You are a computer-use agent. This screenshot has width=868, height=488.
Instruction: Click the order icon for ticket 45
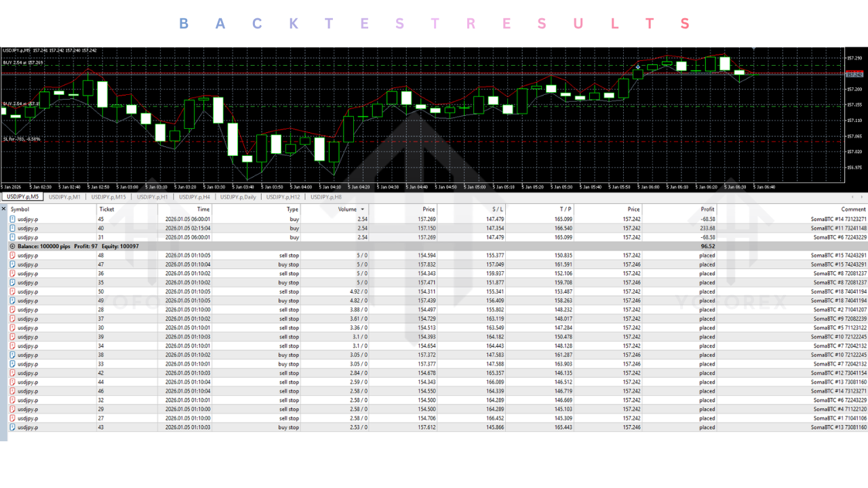point(13,219)
